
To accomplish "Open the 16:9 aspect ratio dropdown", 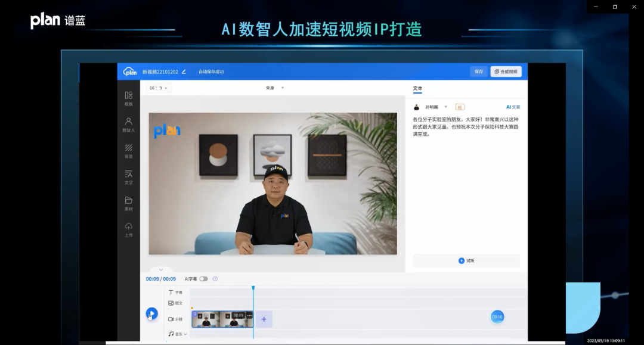I will (159, 88).
